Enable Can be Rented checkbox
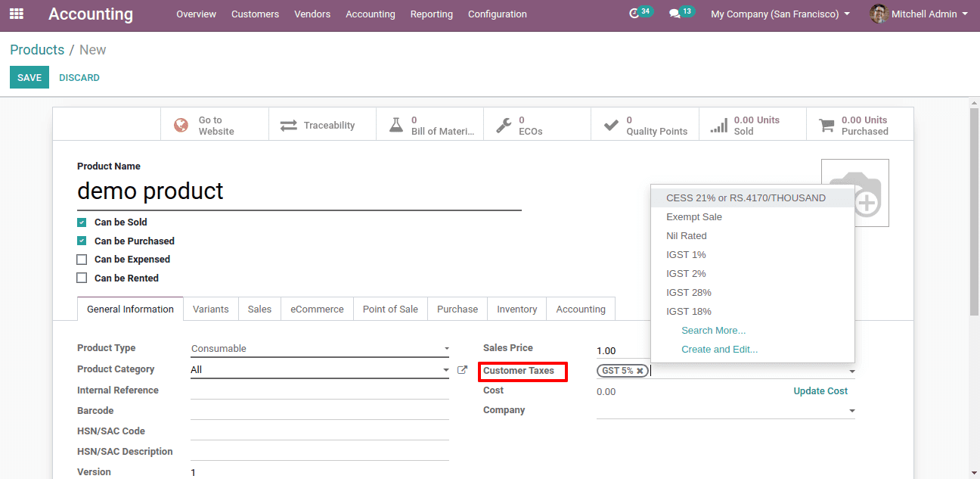Screen dimensions: 980x479 (82, 278)
